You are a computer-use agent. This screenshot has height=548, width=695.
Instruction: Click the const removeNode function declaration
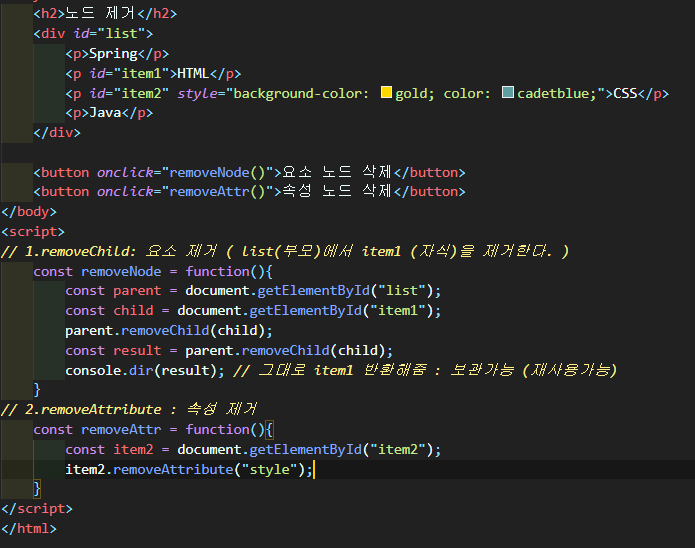[153, 271]
